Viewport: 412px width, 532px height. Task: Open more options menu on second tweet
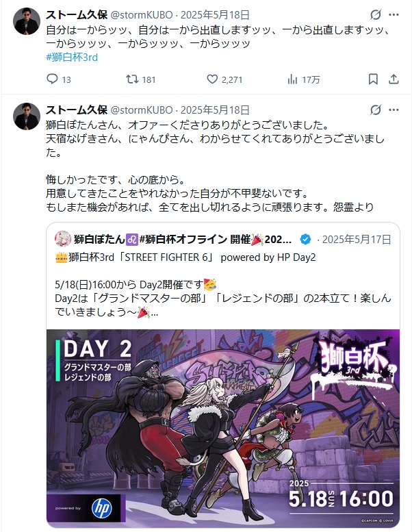point(394,110)
